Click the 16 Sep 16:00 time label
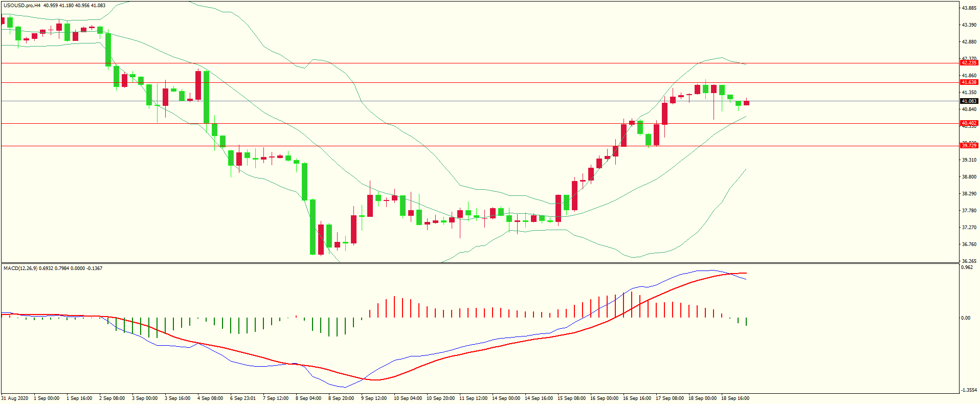Image resolution: width=980 pixels, height=404 pixels. tap(637, 398)
